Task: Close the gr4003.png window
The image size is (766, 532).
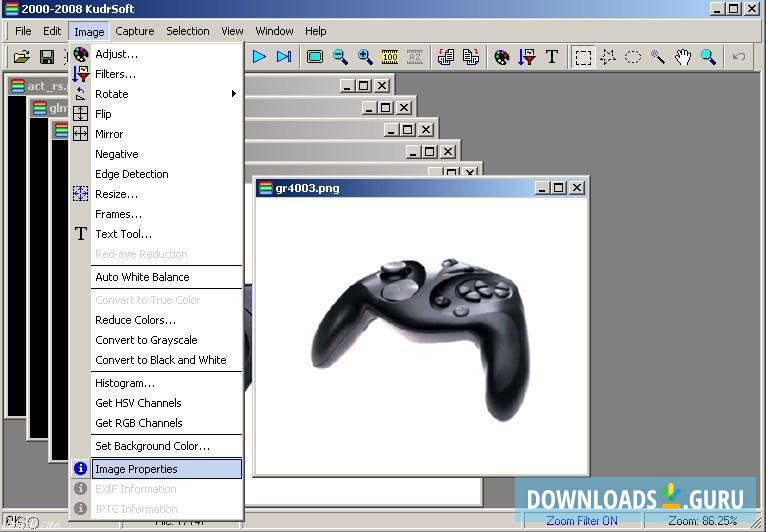Action: coord(577,188)
